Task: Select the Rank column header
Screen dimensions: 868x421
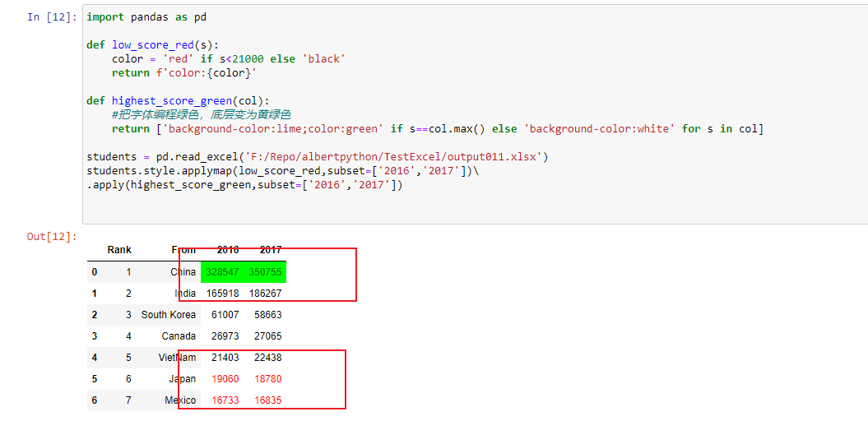Action: coord(119,250)
